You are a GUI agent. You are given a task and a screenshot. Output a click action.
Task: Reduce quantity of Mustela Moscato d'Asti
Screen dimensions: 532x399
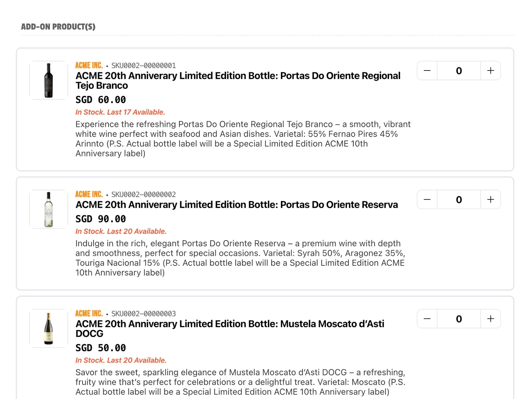tap(427, 319)
